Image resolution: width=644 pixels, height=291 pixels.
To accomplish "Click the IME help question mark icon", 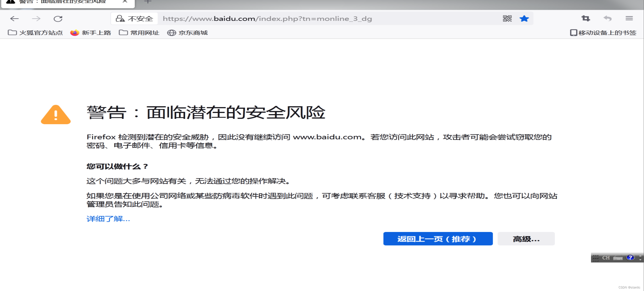I will coord(630,258).
